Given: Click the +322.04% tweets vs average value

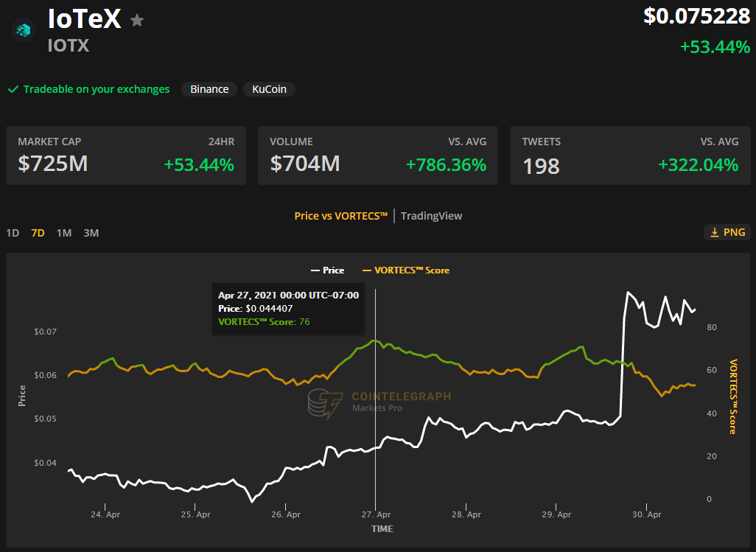Looking at the screenshot, I should coord(698,165).
